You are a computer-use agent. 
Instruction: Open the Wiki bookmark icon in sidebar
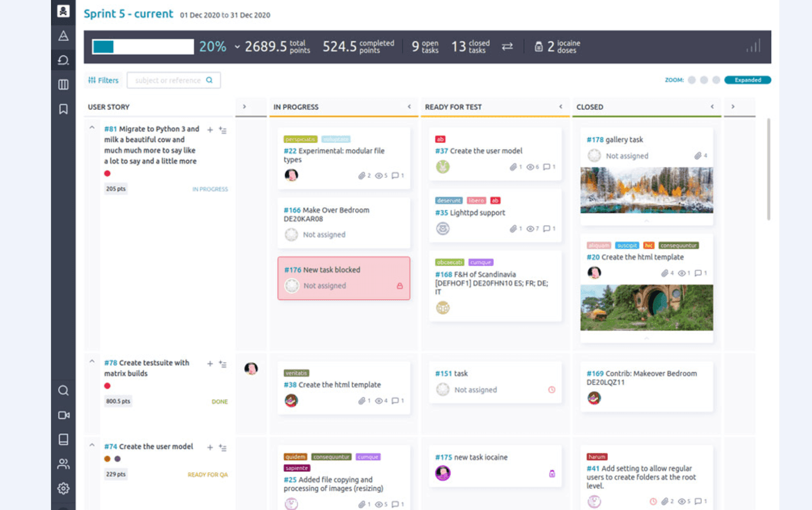tap(63, 109)
